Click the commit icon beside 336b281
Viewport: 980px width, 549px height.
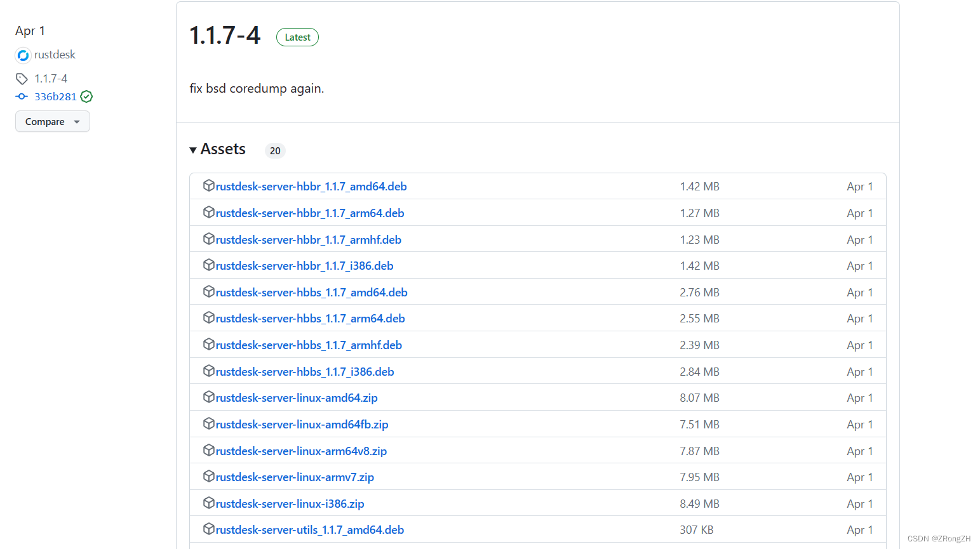coord(22,96)
